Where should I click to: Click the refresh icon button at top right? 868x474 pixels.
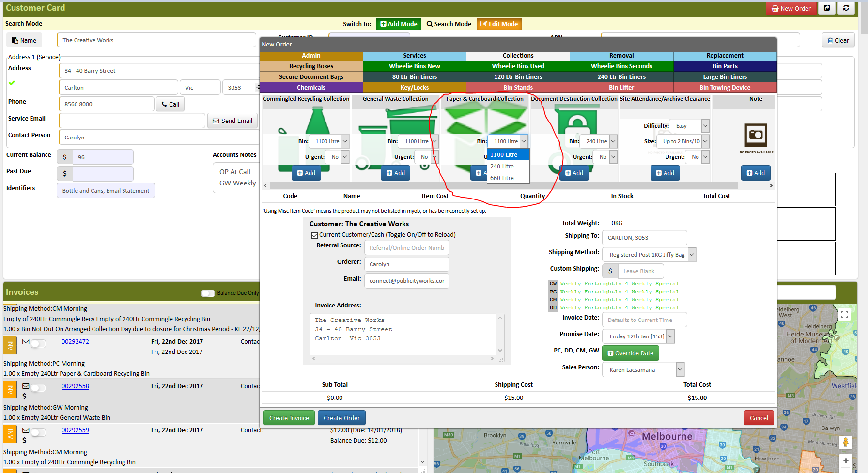(846, 8)
